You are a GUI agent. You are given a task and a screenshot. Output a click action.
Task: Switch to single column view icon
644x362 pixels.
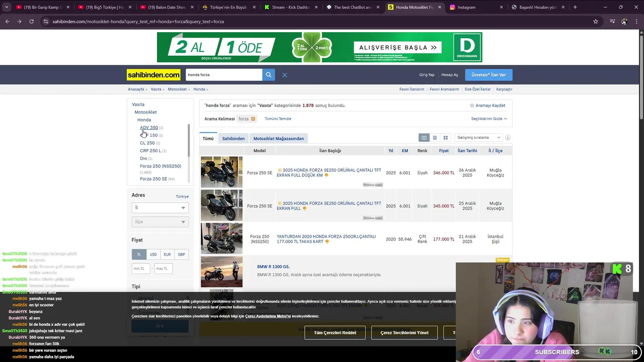click(x=435, y=138)
